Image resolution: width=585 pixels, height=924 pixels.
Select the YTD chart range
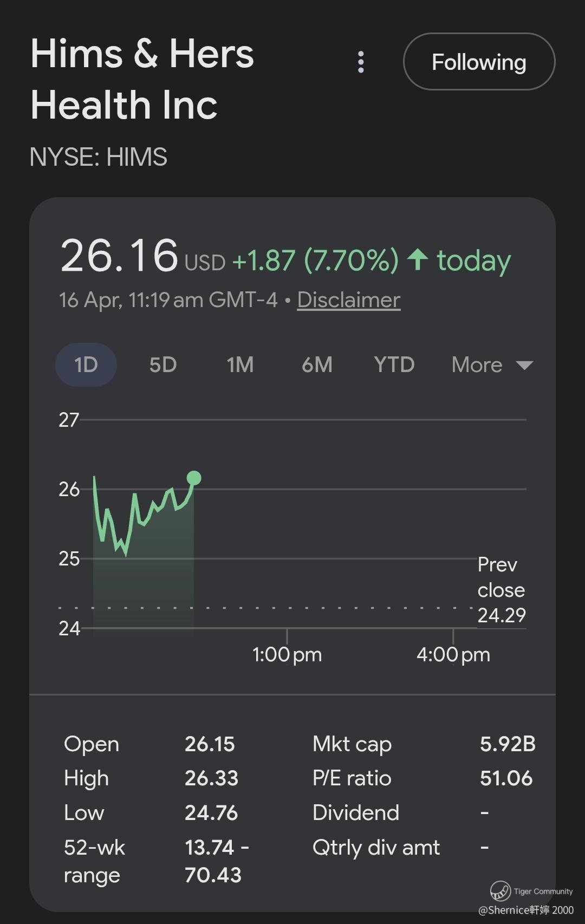[x=394, y=365]
